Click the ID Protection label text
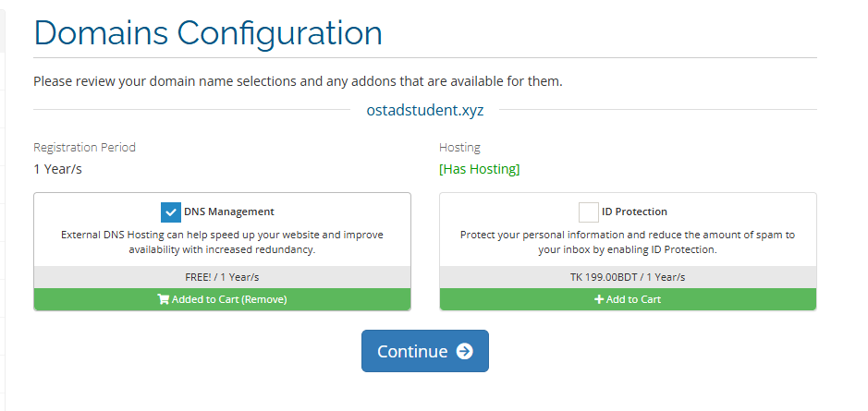Image resolution: width=868 pixels, height=411 pixels. [634, 212]
